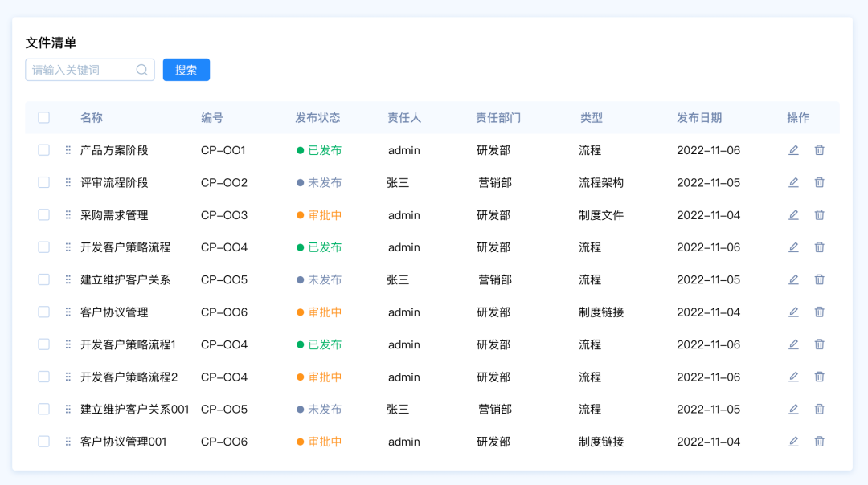
Task: Delete the 评审流程阶段 row via trash icon
Action: pyautogui.click(x=820, y=182)
